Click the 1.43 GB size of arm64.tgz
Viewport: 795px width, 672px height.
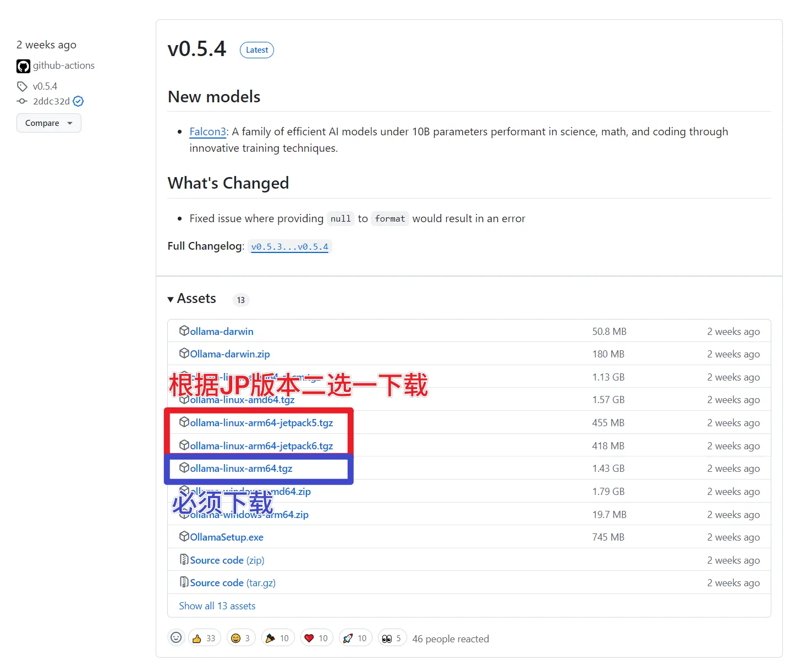[608, 469]
